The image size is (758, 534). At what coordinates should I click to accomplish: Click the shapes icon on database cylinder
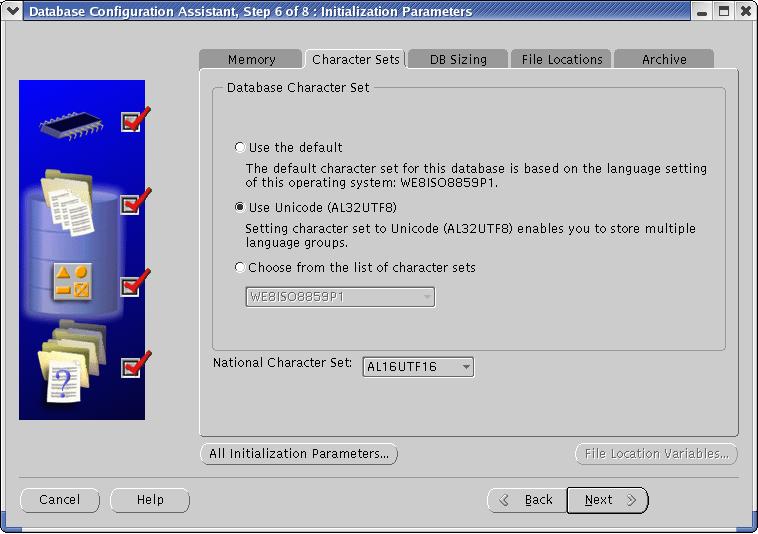[71, 283]
